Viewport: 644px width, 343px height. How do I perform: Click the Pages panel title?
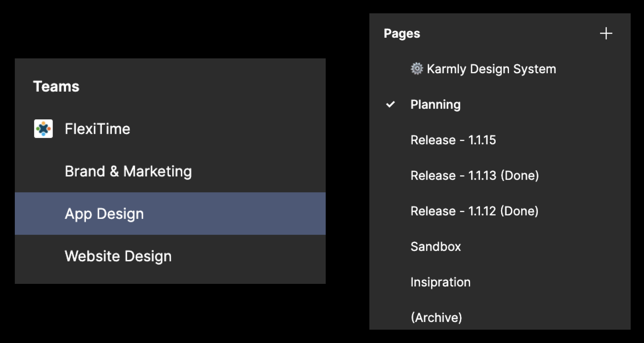pyautogui.click(x=402, y=34)
